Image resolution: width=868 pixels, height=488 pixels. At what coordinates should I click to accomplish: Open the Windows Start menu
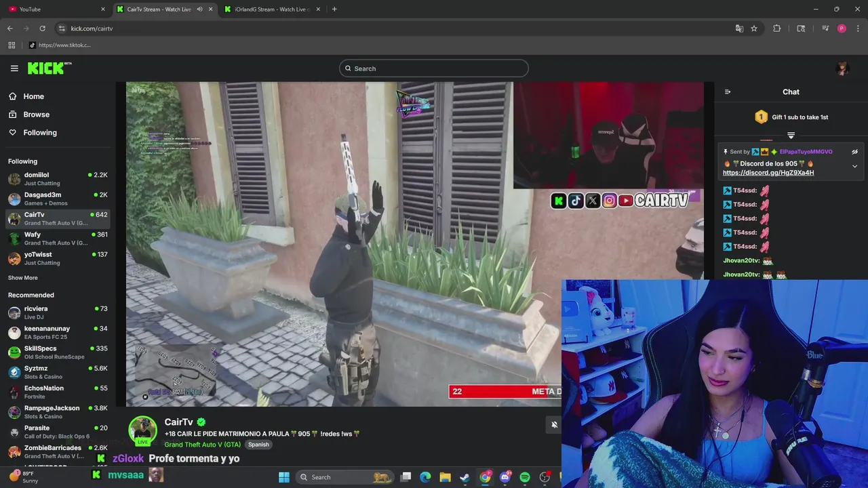[x=284, y=477]
